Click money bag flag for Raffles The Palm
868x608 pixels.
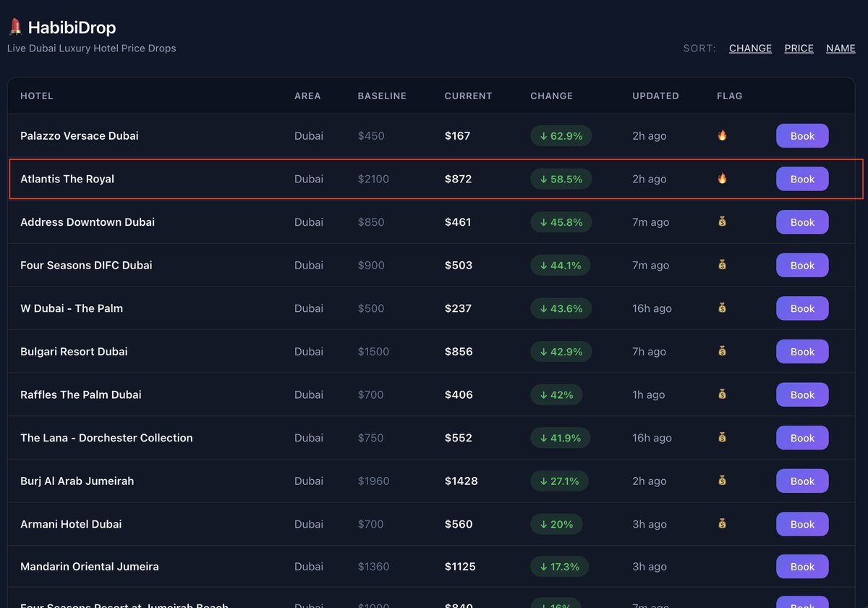pyautogui.click(x=722, y=394)
